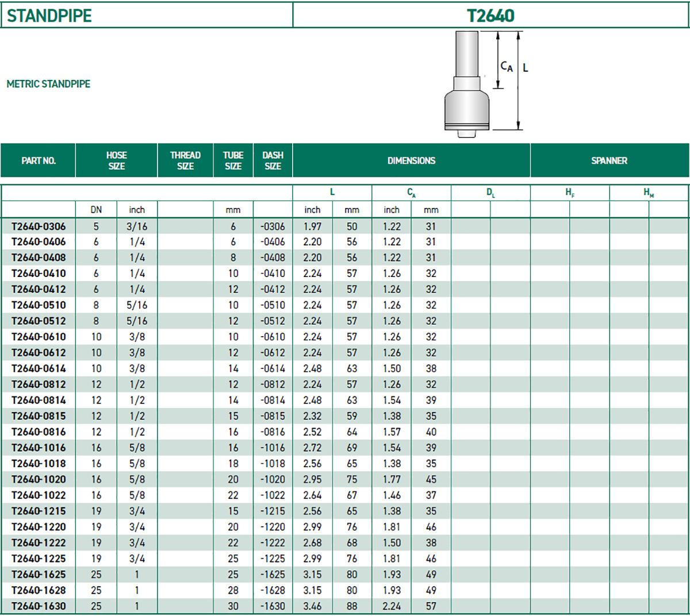Click dash size -1020
The image size is (690, 616).
point(273,479)
